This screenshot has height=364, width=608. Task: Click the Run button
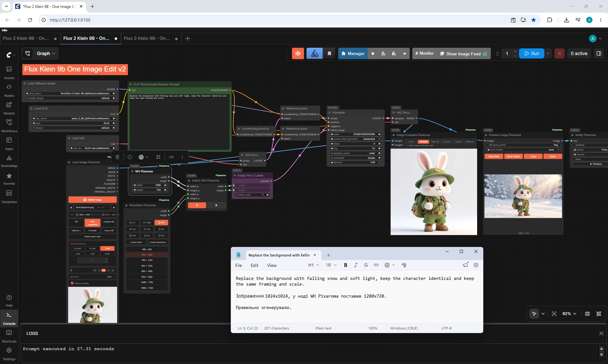pos(532,53)
